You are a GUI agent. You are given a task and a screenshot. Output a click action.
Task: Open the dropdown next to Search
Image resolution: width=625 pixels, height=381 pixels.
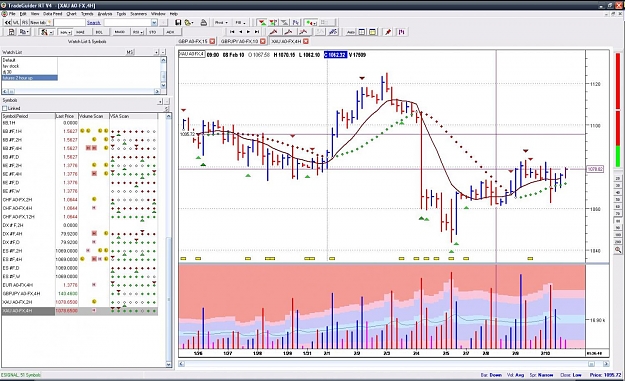154,23
